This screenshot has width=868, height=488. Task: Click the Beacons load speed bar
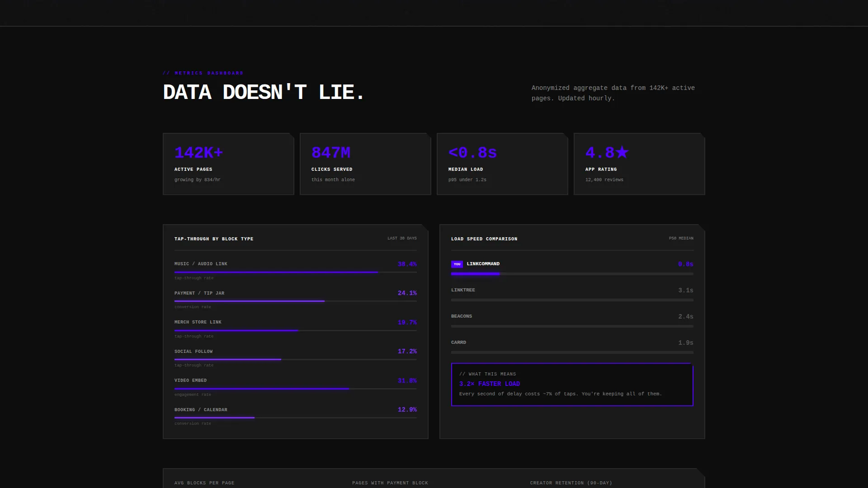572,326
